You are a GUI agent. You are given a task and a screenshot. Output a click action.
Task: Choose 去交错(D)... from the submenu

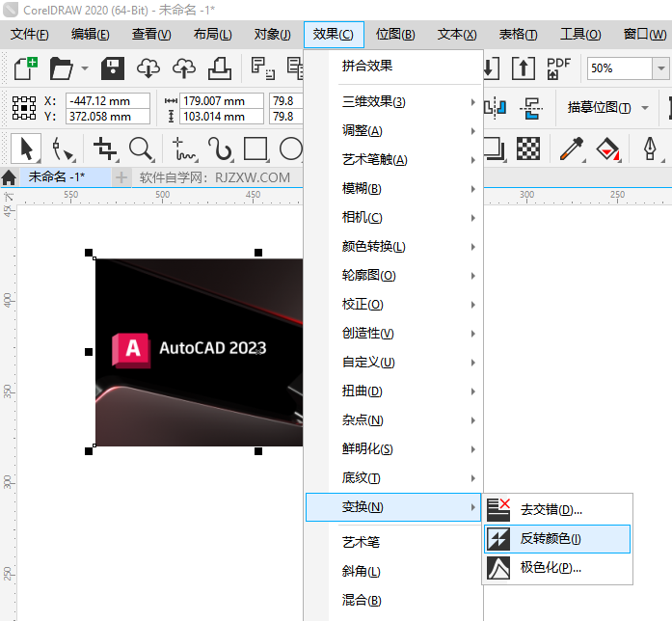tap(557, 509)
